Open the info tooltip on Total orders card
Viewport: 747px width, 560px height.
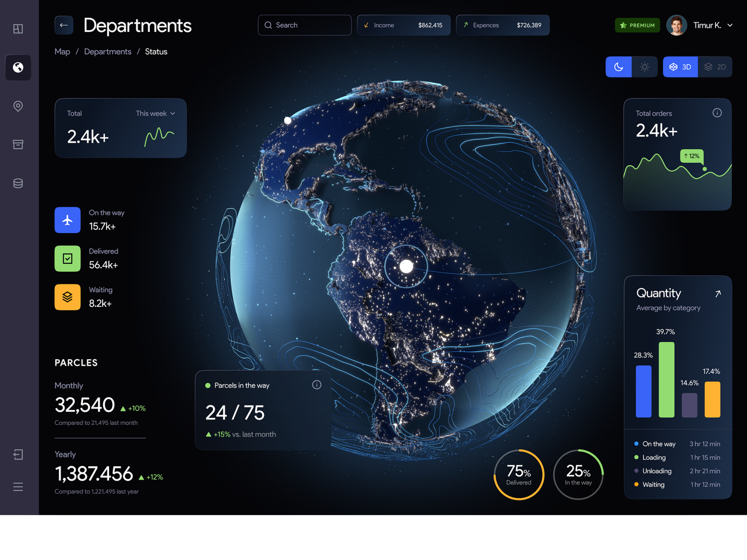tap(717, 113)
